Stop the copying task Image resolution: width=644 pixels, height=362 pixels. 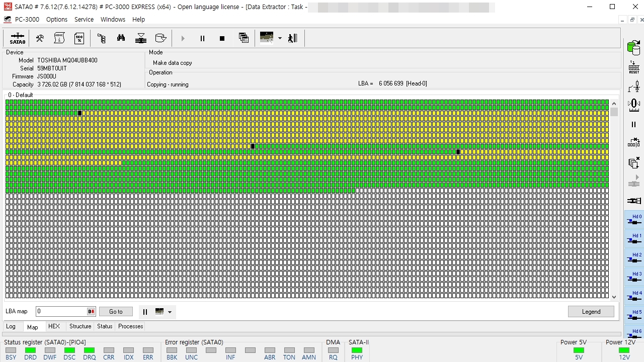pyautogui.click(x=222, y=38)
